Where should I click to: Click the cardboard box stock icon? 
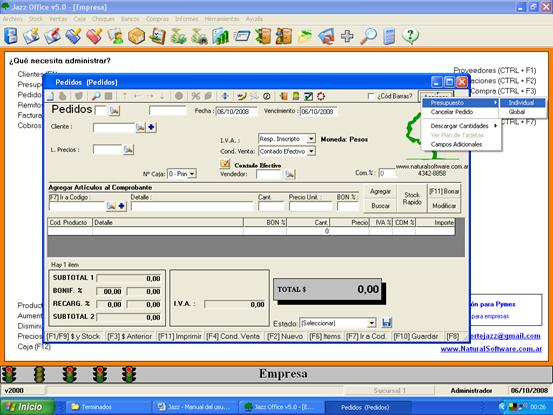click(136, 36)
